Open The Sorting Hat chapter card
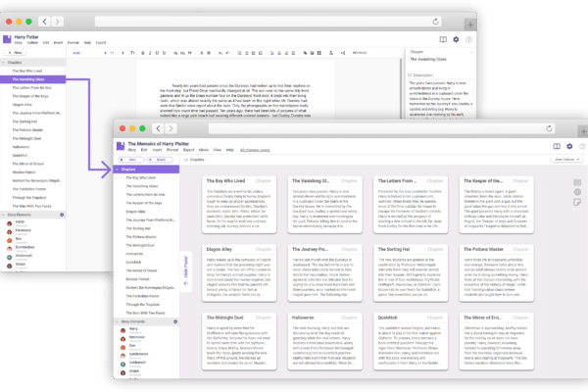This screenshot has width=588, height=392. click(x=411, y=273)
